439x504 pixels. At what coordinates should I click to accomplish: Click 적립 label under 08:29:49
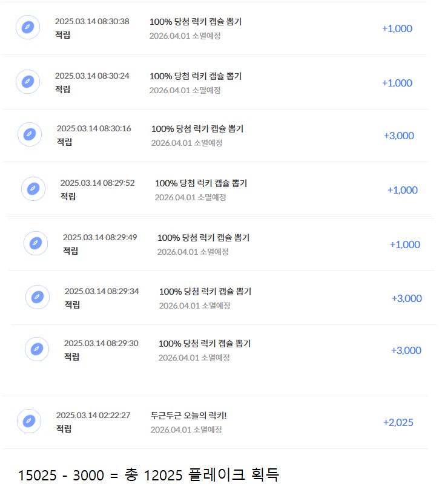tap(71, 250)
